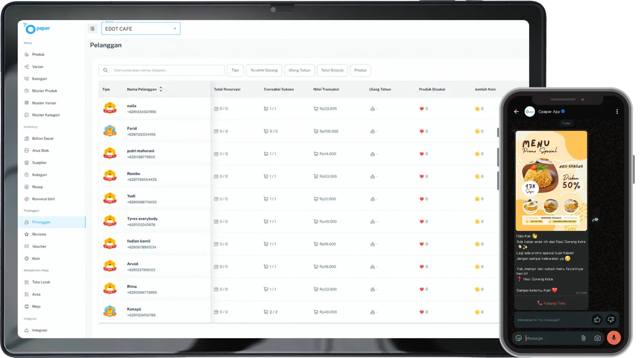Select Bahan Dasar in the sidebar

tap(43, 139)
